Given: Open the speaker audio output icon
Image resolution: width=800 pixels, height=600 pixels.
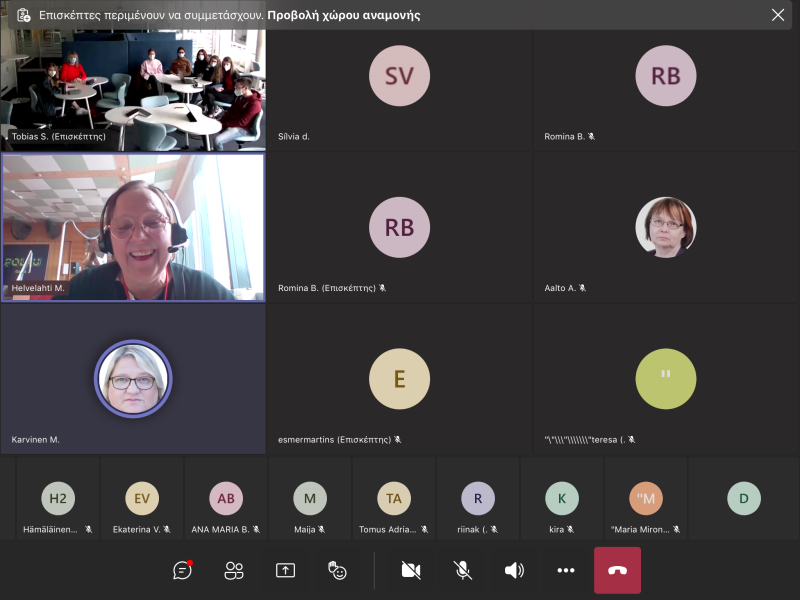Looking at the screenshot, I should point(514,570).
